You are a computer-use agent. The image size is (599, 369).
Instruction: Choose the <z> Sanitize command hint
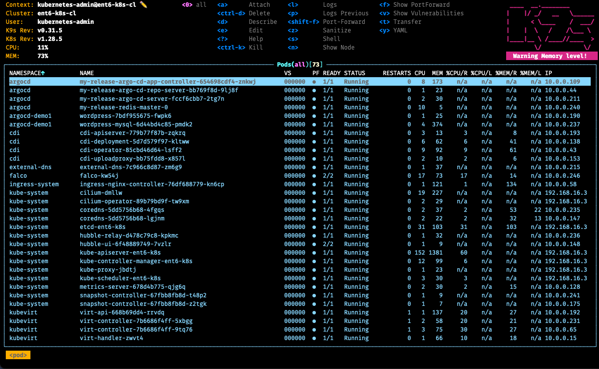tap(319, 30)
